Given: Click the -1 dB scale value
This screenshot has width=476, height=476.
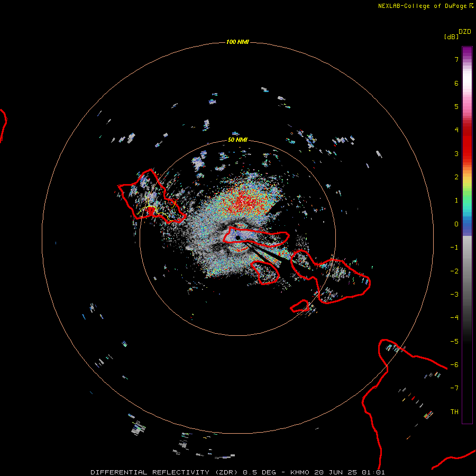Looking at the screenshot, I should (x=454, y=248).
